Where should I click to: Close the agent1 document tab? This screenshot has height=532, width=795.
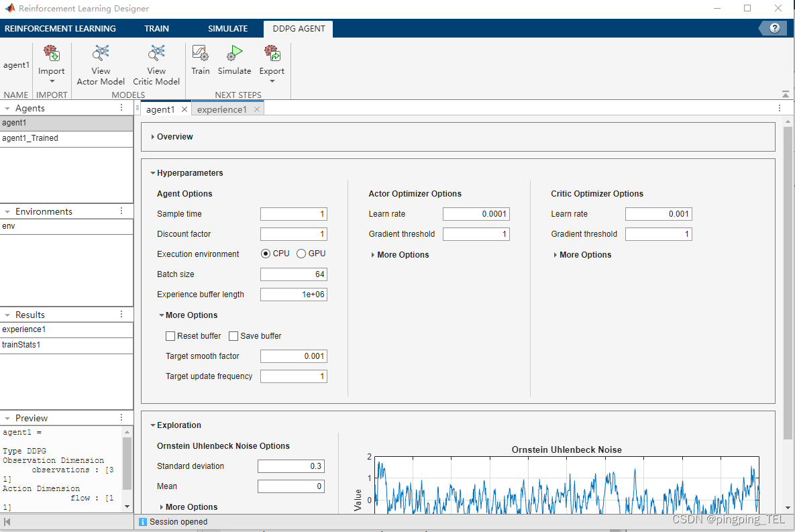click(184, 109)
